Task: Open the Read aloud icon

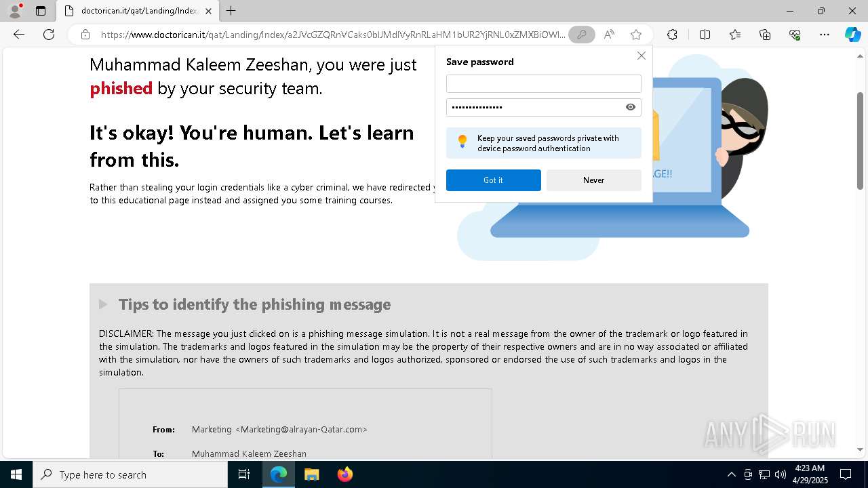Action: point(609,35)
